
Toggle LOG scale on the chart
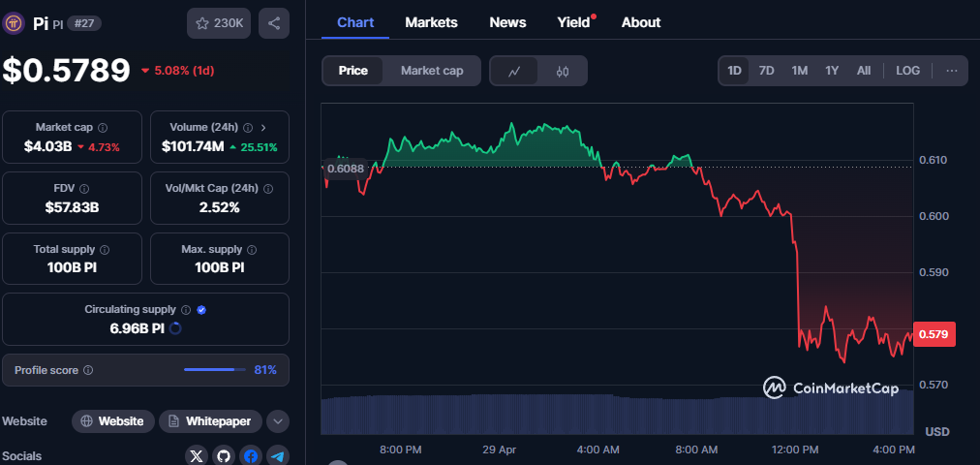(x=907, y=71)
